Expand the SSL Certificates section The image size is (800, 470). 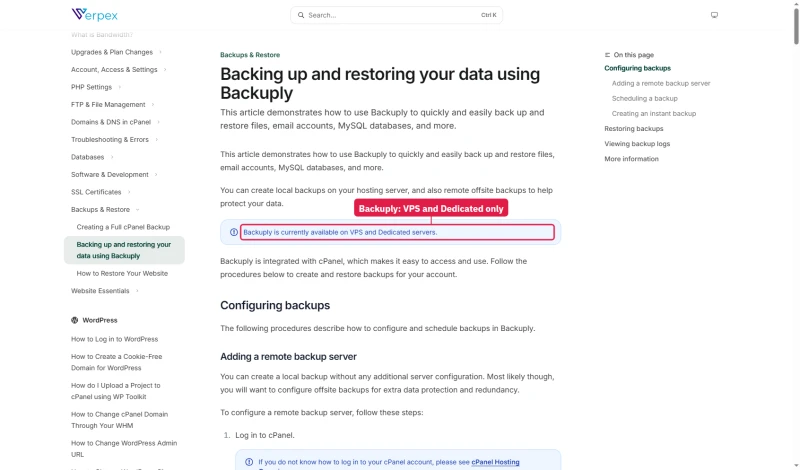(x=101, y=192)
